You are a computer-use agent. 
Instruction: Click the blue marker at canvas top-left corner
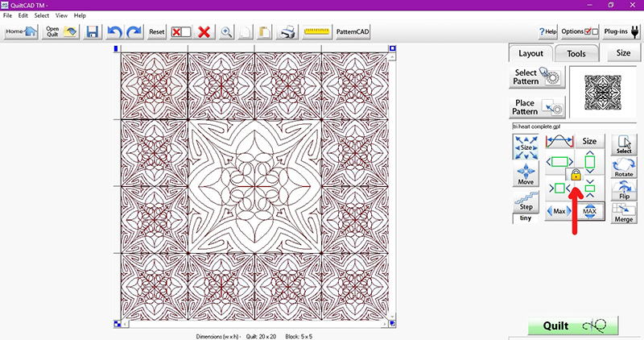point(116,48)
